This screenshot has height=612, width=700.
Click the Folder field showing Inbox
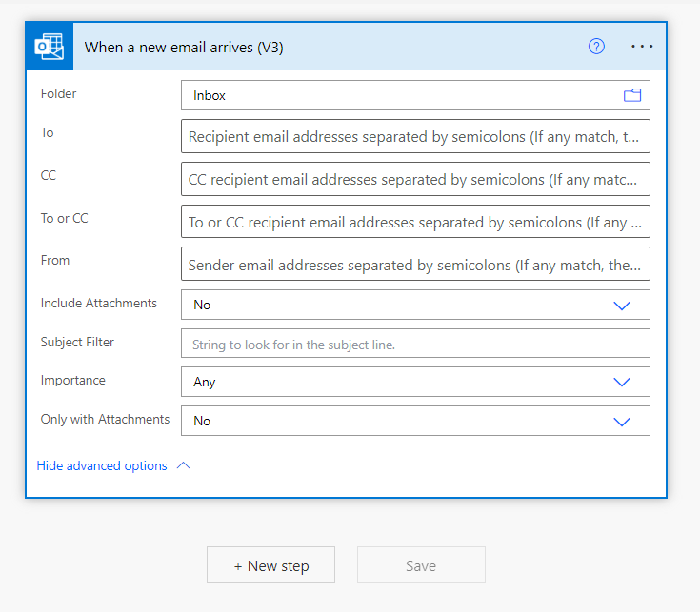click(415, 95)
